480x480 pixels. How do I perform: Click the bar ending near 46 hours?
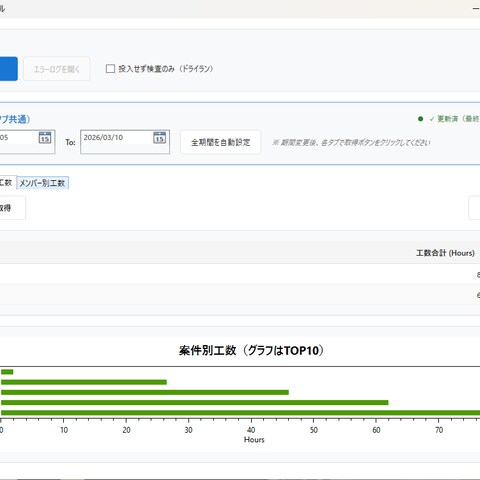pos(145,392)
